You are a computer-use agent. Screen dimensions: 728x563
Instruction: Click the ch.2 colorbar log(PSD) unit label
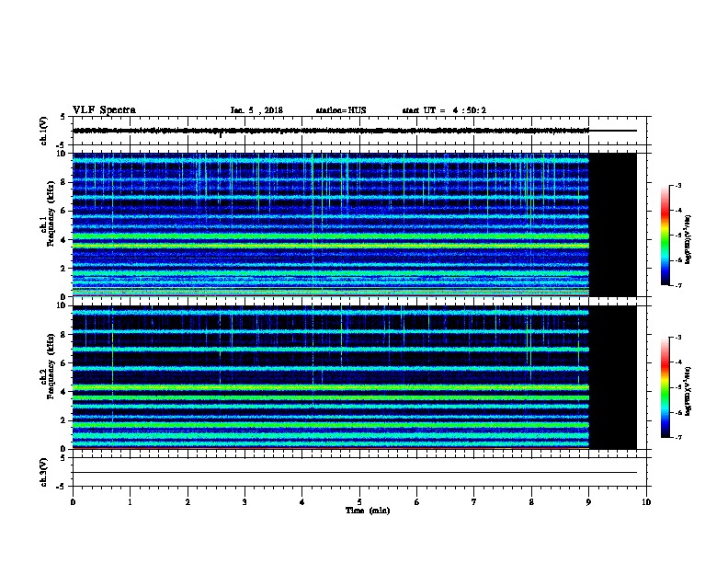pyautogui.click(x=688, y=391)
